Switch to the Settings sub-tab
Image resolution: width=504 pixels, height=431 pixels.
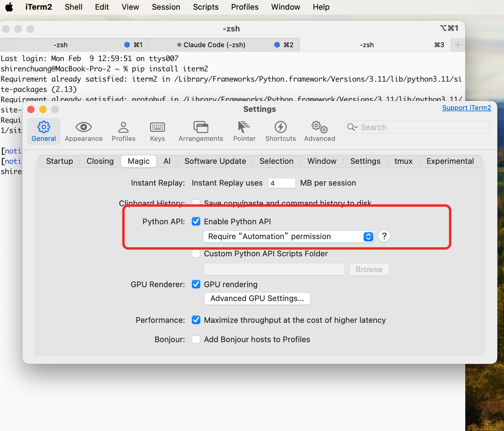pos(365,161)
